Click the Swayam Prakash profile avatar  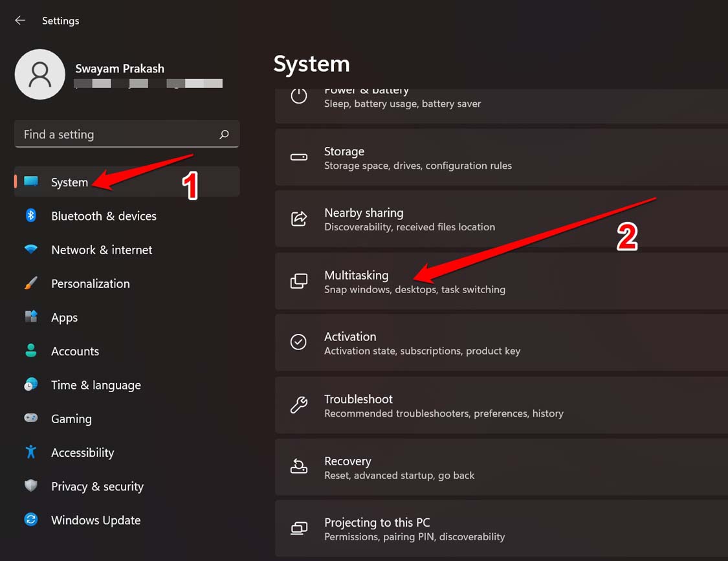tap(39, 74)
